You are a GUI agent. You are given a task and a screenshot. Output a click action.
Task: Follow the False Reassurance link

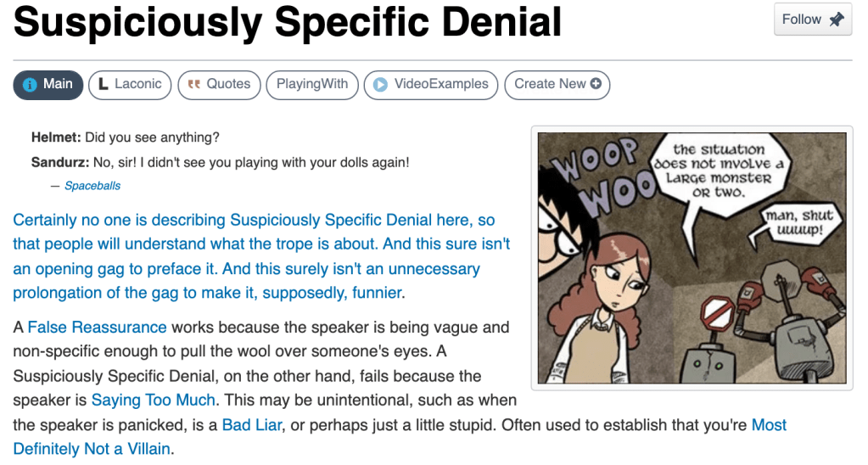coord(97,327)
